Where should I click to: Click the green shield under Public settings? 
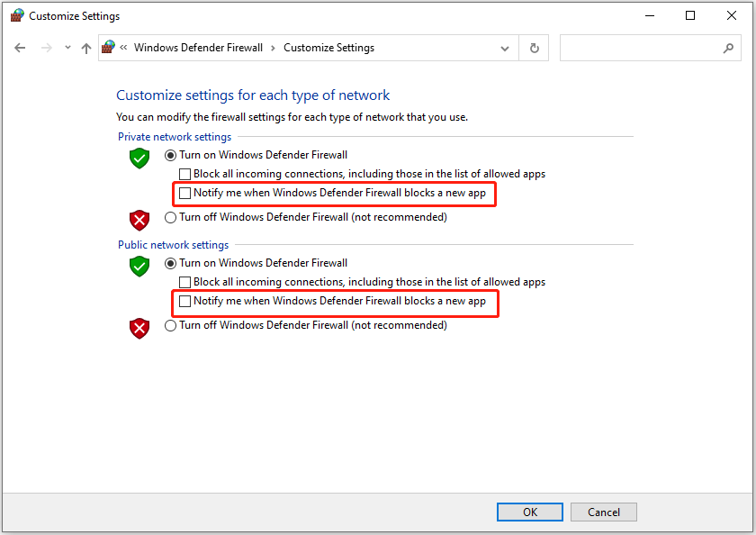coord(139,267)
